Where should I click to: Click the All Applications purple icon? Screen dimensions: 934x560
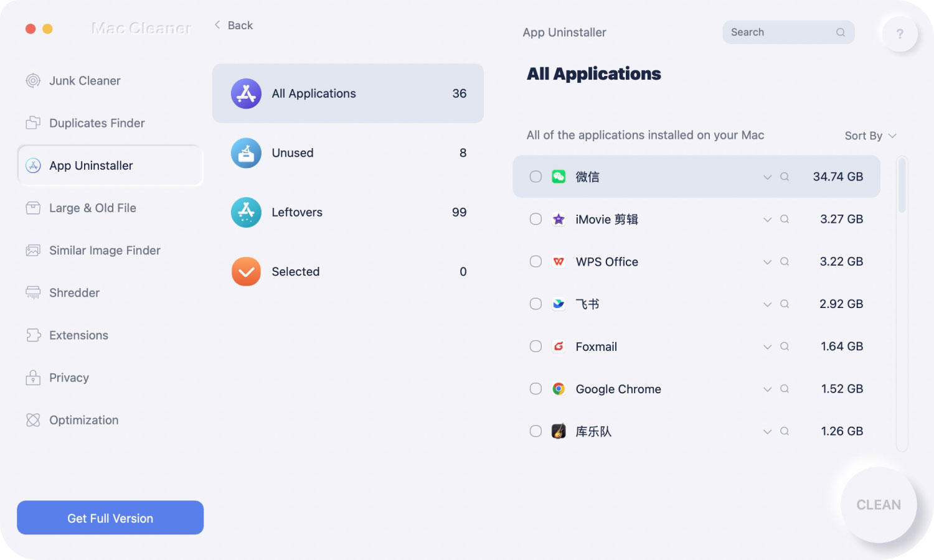tap(246, 93)
